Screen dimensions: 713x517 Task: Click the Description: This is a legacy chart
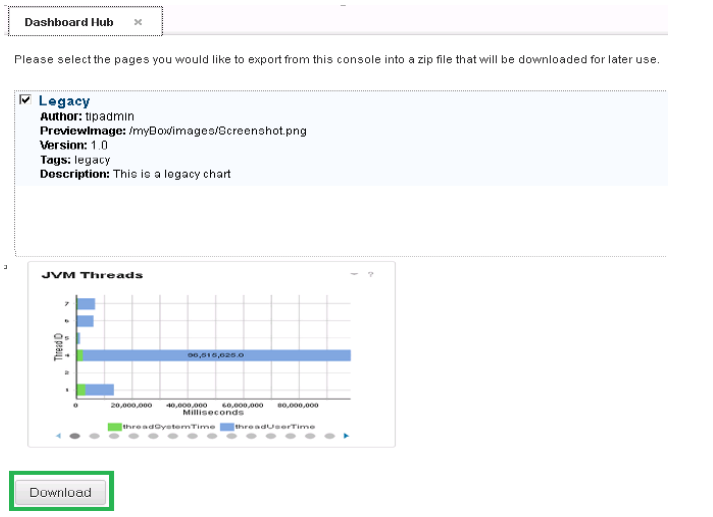[136, 174]
